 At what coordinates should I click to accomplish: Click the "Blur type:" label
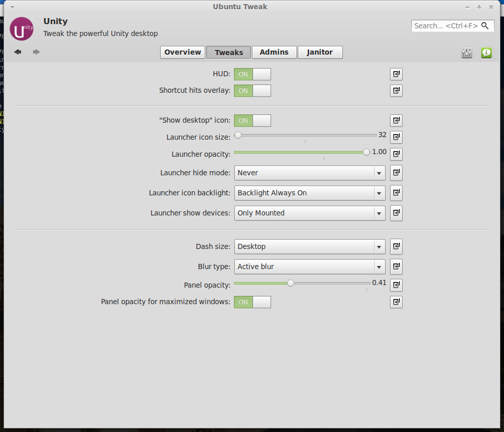click(x=214, y=267)
